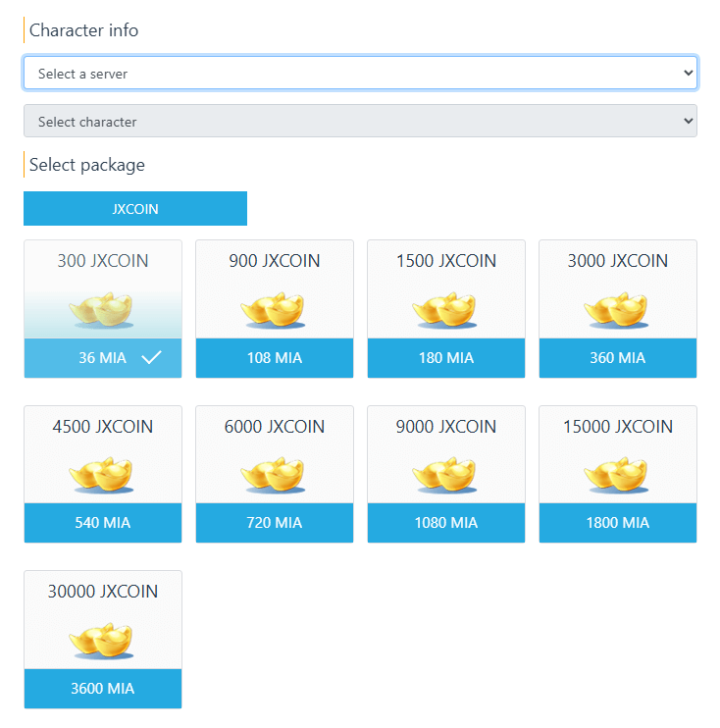Image resolution: width=720 pixels, height=728 pixels.
Task: Pick the 720 MIA price bar
Action: pyautogui.click(x=274, y=523)
